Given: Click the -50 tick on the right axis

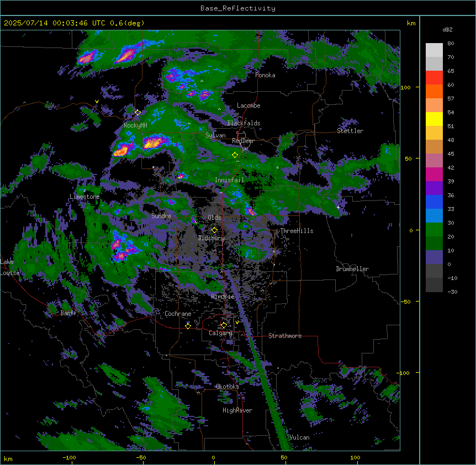Looking at the screenshot, I should click(405, 302).
